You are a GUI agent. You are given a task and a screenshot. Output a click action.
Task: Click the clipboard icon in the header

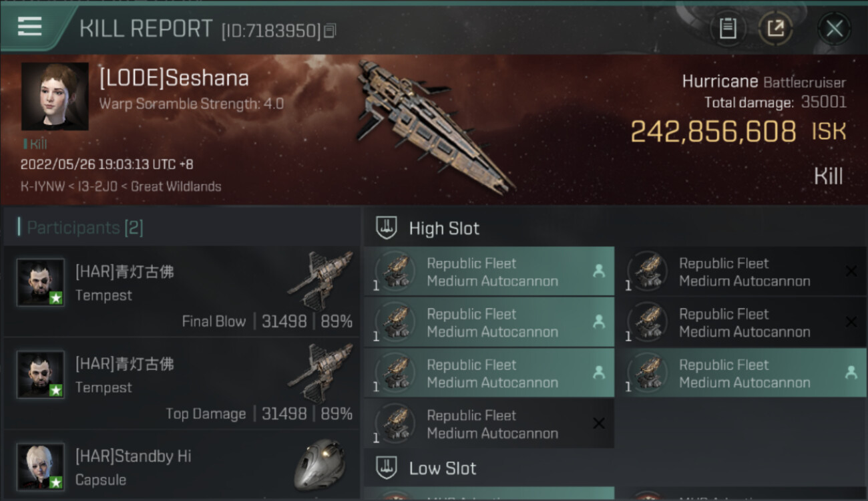click(728, 29)
